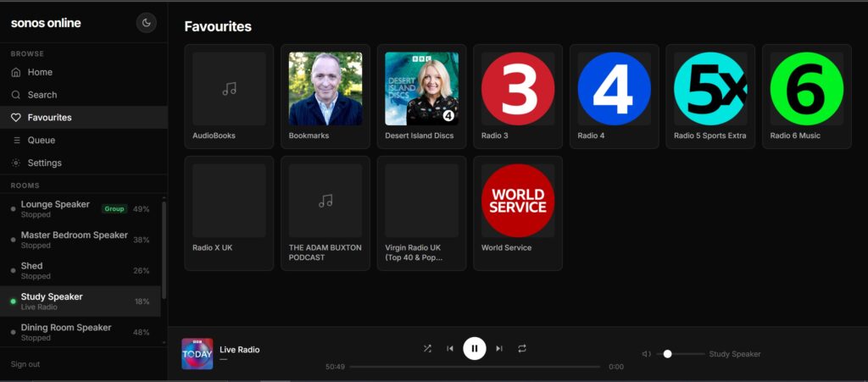This screenshot has height=382, width=868.
Task: Toggle shuffle playback
Action: coord(427,348)
